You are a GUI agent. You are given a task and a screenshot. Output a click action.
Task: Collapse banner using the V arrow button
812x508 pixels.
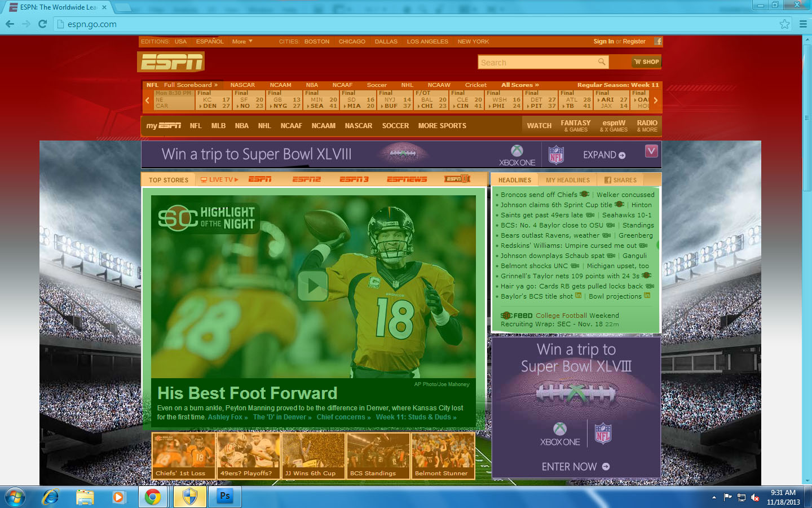click(651, 151)
